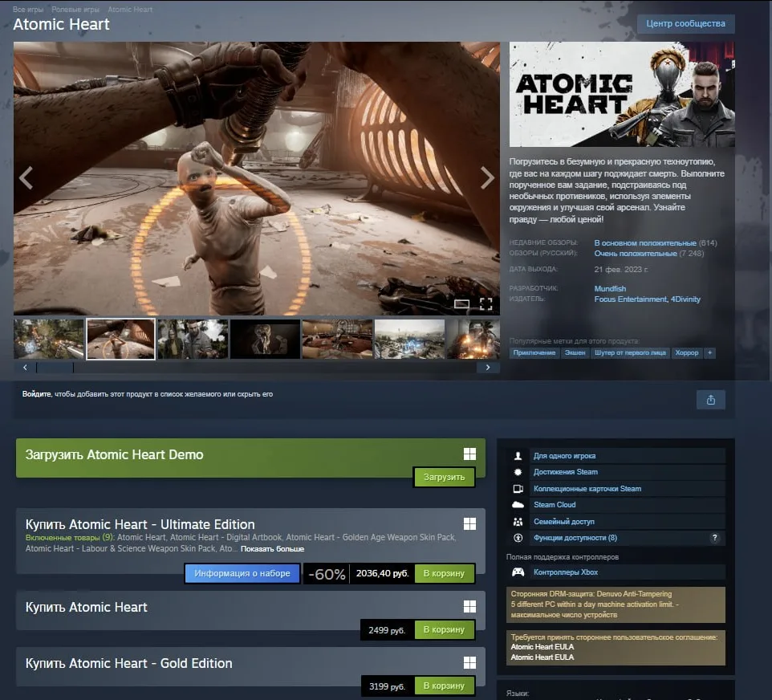The width and height of the screenshot is (772, 700).
Task: Click family sharing icon
Action: 518,522
